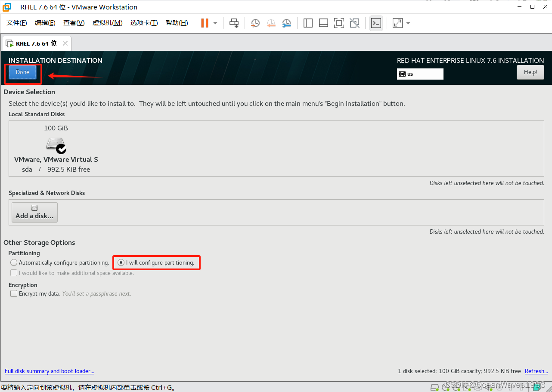Screen dimensions: 552x392
Task: Enter full screen mode via toolbar icon
Action: click(x=339, y=23)
